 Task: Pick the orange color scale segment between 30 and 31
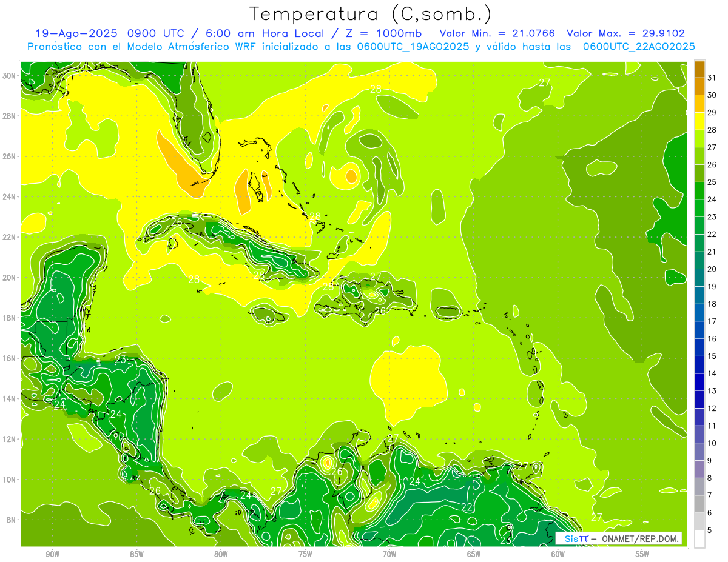pos(699,86)
